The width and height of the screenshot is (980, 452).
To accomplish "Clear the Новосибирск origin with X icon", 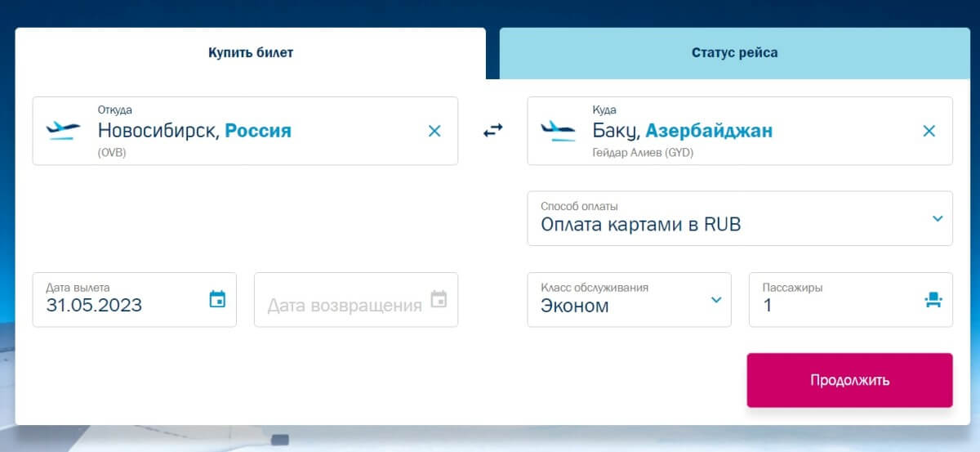I will pyautogui.click(x=434, y=131).
